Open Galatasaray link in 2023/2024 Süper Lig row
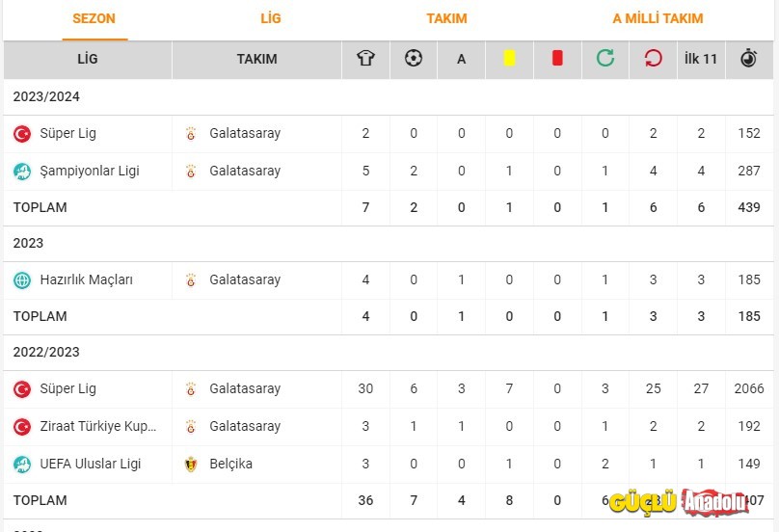The height and width of the screenshot is (532, 779). click(x=245, y=133)
